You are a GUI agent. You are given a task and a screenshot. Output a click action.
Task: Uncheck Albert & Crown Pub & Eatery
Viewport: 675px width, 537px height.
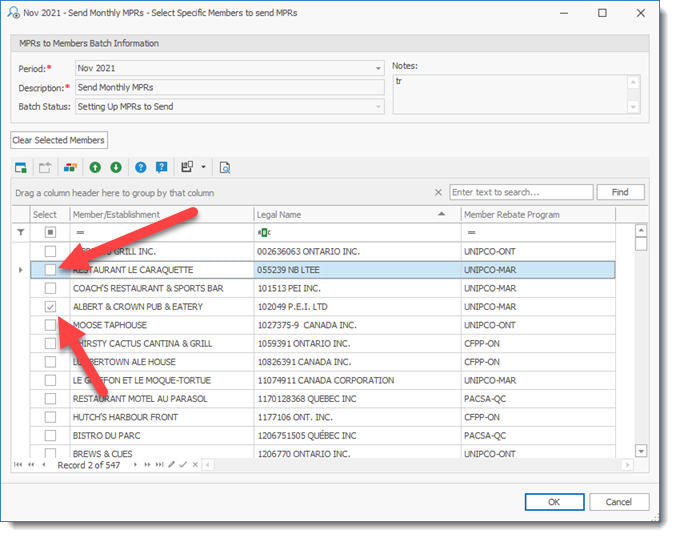point(50,307)
